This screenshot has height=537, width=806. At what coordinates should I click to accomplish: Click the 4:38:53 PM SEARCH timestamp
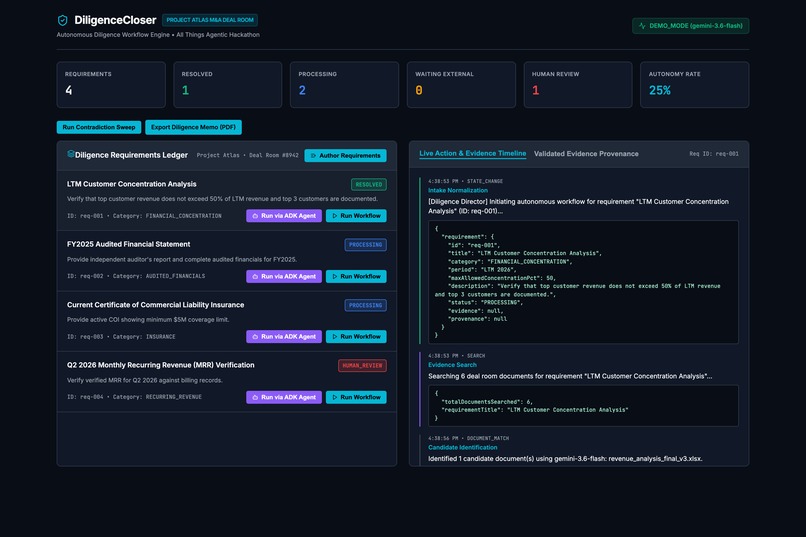tap(456, 356)
